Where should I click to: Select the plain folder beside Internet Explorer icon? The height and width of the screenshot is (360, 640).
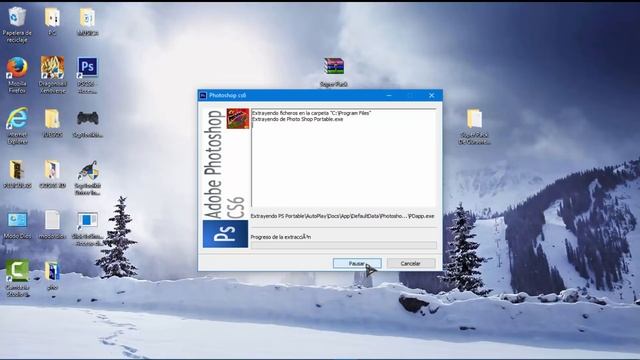[x=52, y=122]
